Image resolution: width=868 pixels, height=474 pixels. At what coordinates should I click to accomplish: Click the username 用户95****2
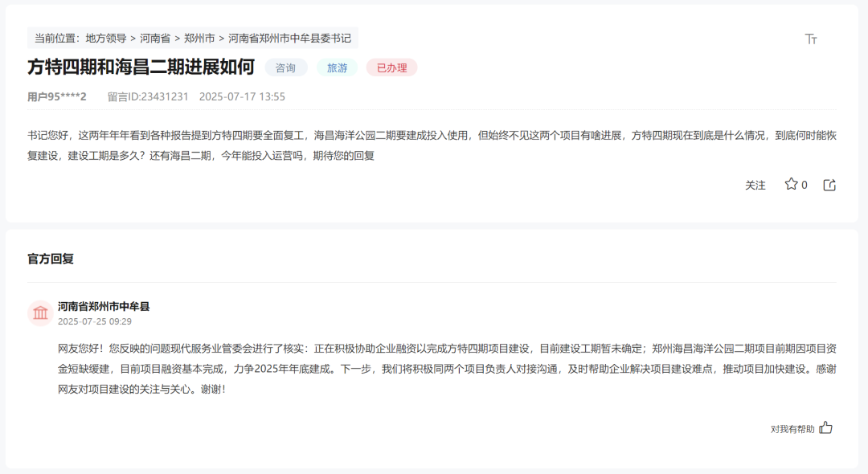coord(57,96)
